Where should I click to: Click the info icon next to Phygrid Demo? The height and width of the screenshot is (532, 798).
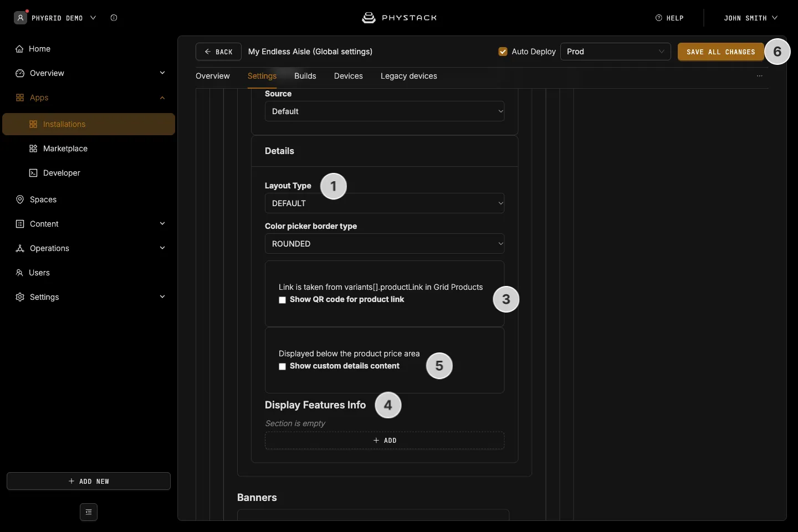point(114,18)
